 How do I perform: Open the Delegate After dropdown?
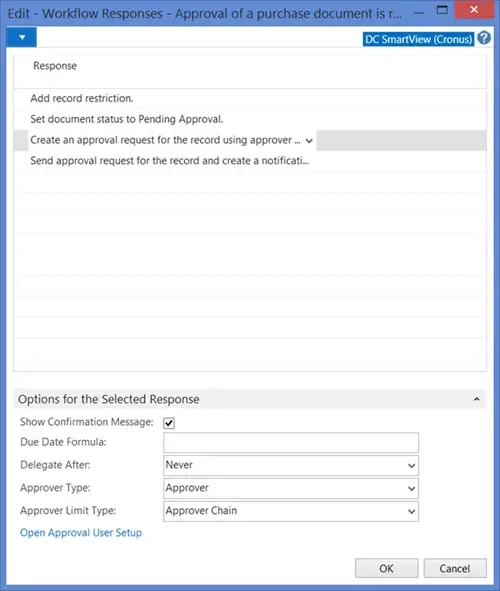(x=291, y=465)
